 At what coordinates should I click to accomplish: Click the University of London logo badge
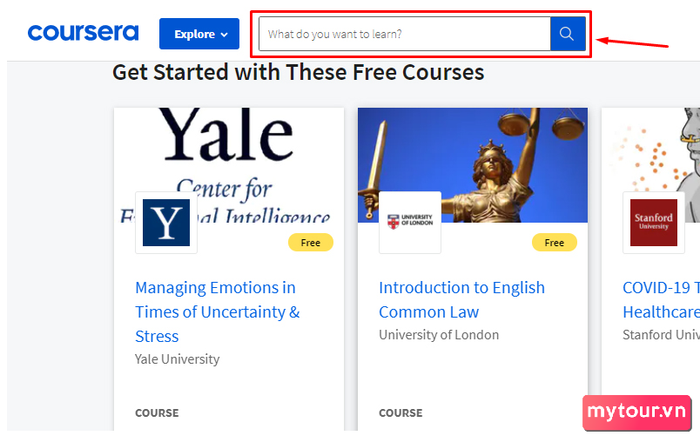point(410,223)
